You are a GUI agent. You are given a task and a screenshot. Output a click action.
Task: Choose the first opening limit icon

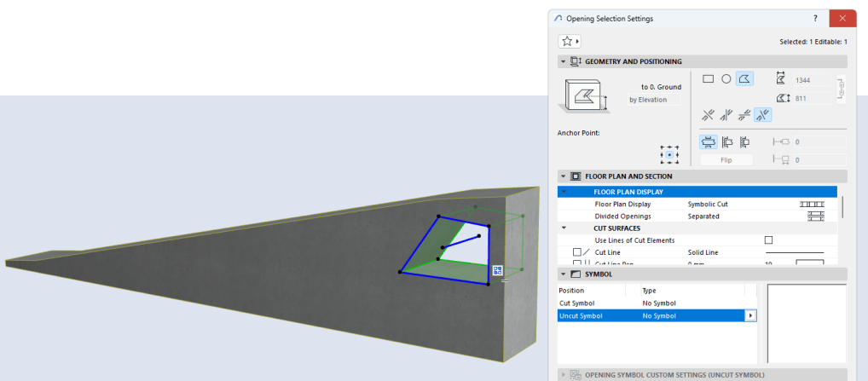[708, 141]
